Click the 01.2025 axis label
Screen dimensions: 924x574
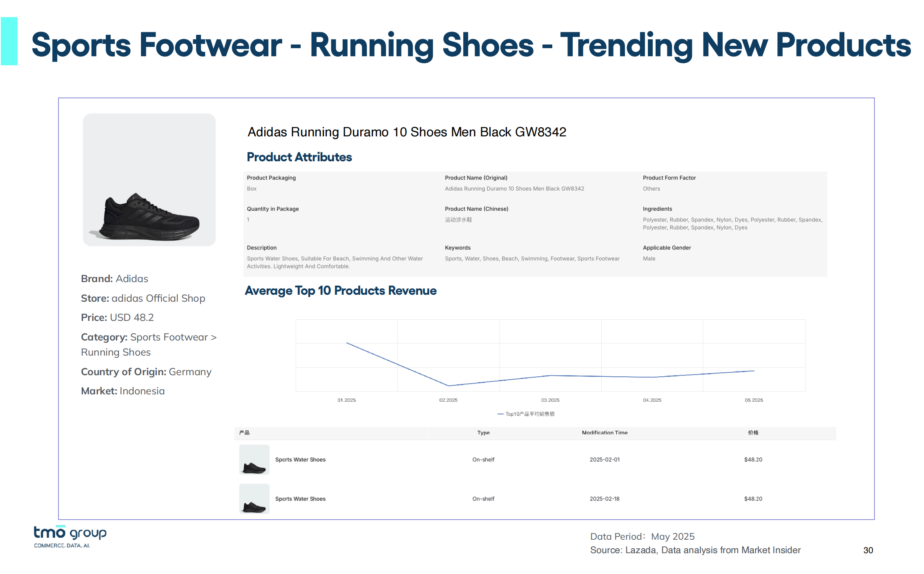click(346, 400)
